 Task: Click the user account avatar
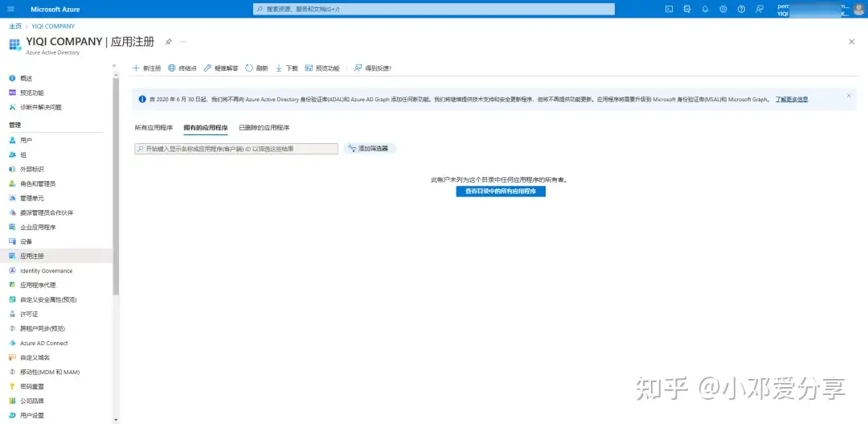[x=858, y=9]
